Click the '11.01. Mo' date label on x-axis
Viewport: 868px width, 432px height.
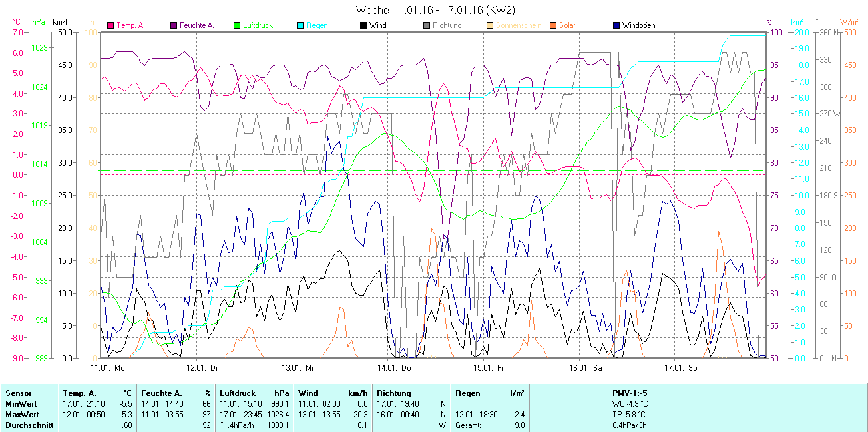click(108, 367)
